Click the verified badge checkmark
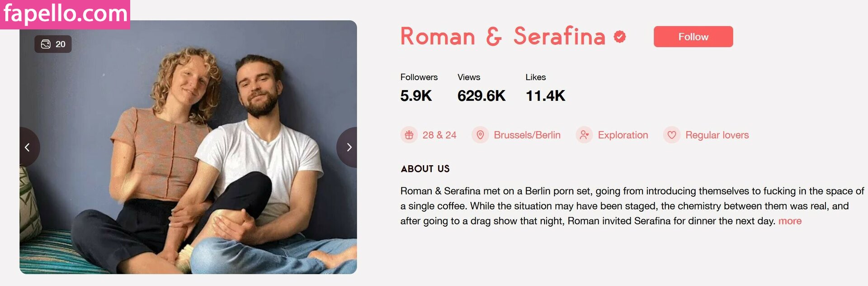Image resolution: width=868 pixels, height=286 pixels. pos(620,37)
